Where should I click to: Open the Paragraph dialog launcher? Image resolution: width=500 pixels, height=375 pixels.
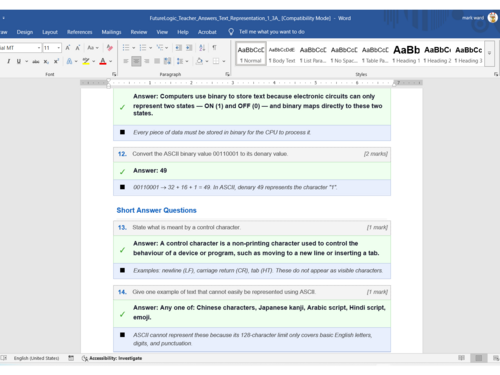click(228, 74)
